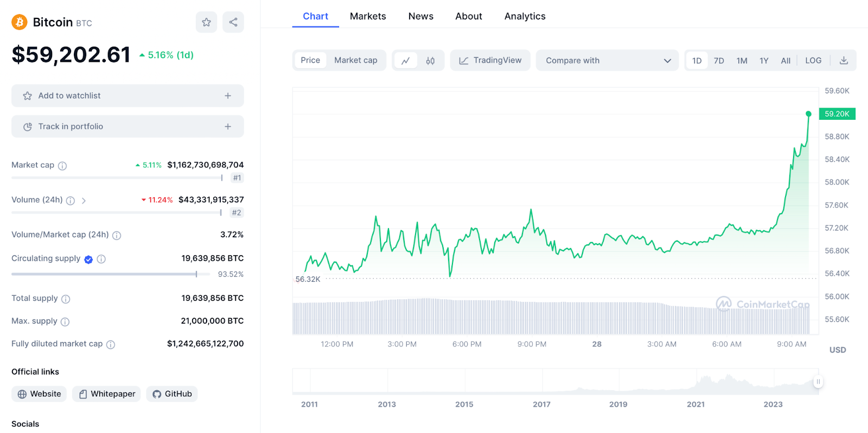Click plus icon on Add to watchlist
Viewport: 868px width, 433px height.
228,96
